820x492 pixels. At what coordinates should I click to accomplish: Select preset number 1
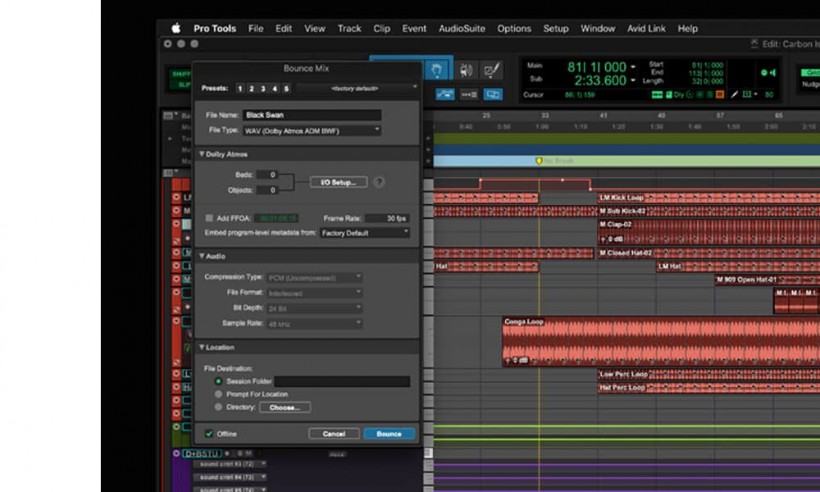(x=240, y=88)
